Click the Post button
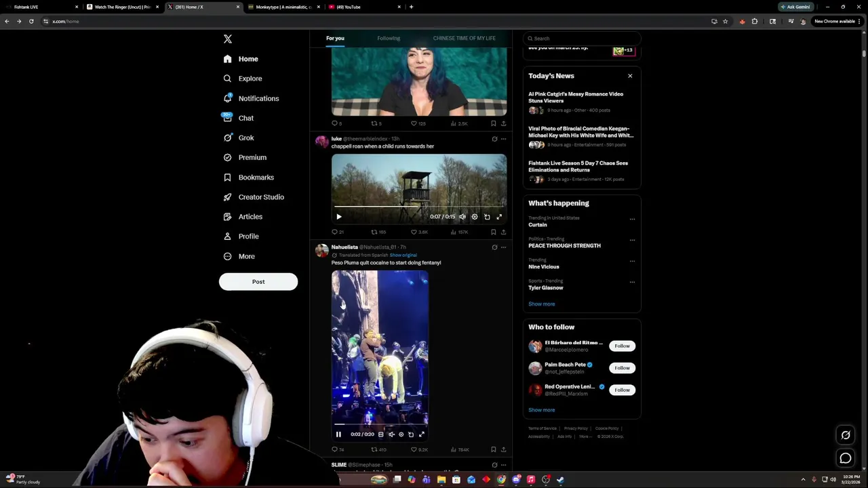Viewport: 868px width, 488px height. 258,282
